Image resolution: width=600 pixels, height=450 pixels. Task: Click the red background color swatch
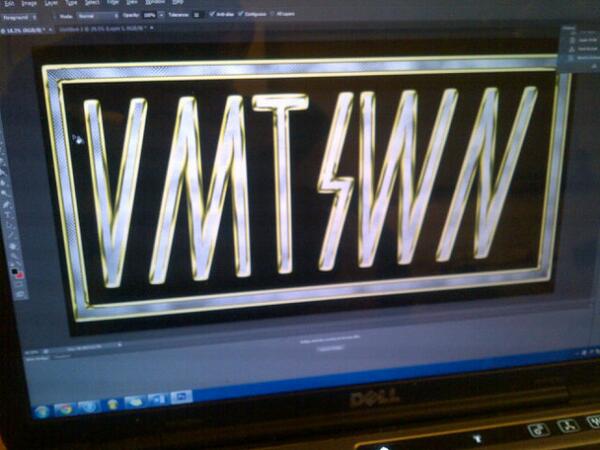[x=20, y=276]
